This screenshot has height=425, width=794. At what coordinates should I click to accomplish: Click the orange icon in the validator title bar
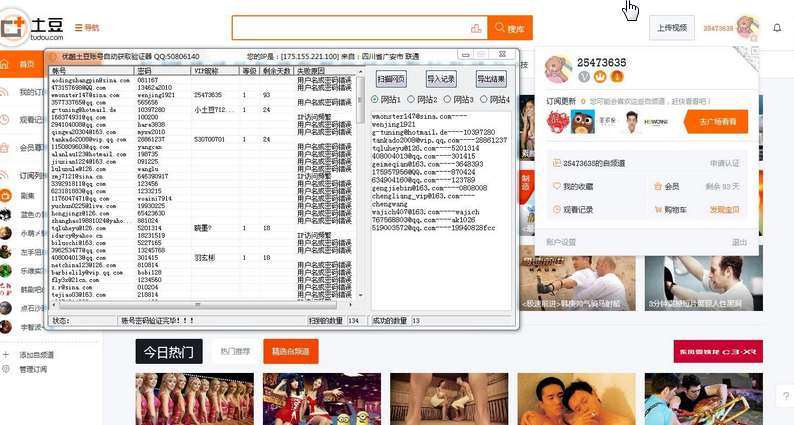coord(53,56)
